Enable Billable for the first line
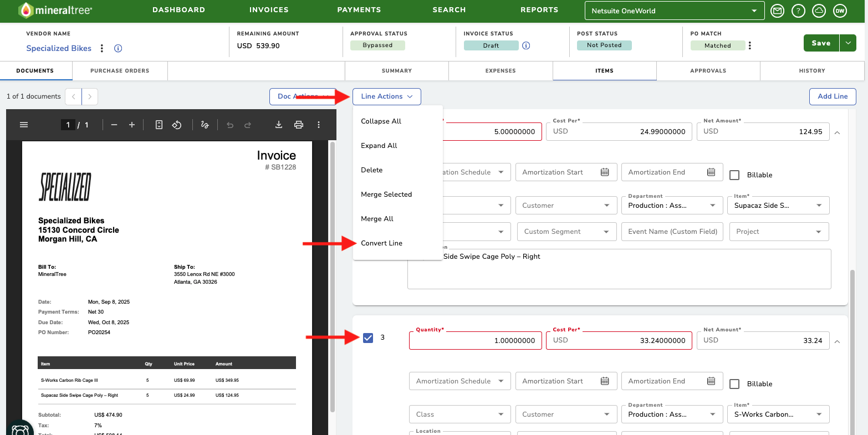Image resolution: width=868 pixels, height=435 pixels. (x=734, y=175)
